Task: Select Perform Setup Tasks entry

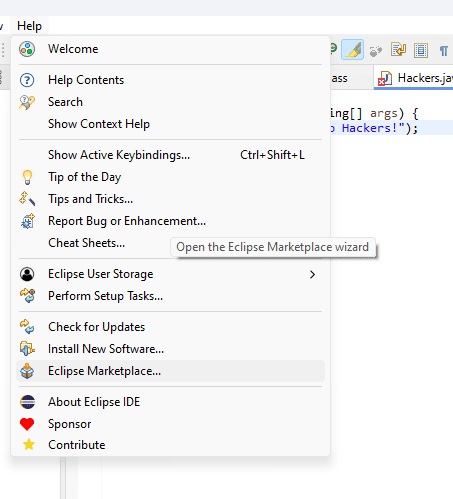Action: [x=170, y=296]
